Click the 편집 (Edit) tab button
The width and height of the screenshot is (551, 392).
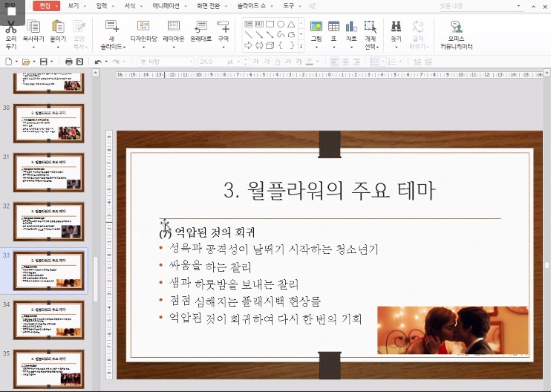[x=45, y=5]
